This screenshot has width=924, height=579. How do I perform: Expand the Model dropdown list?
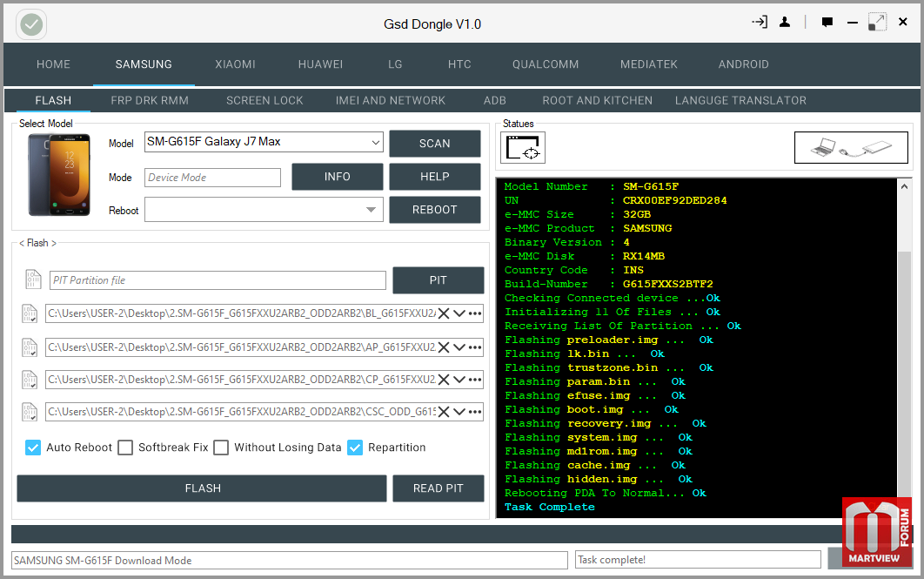click(375, 143)
